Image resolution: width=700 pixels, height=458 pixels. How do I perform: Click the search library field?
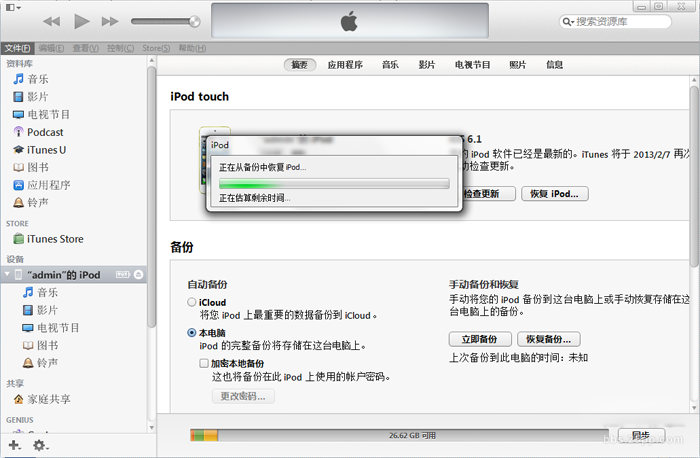(615, 21)
